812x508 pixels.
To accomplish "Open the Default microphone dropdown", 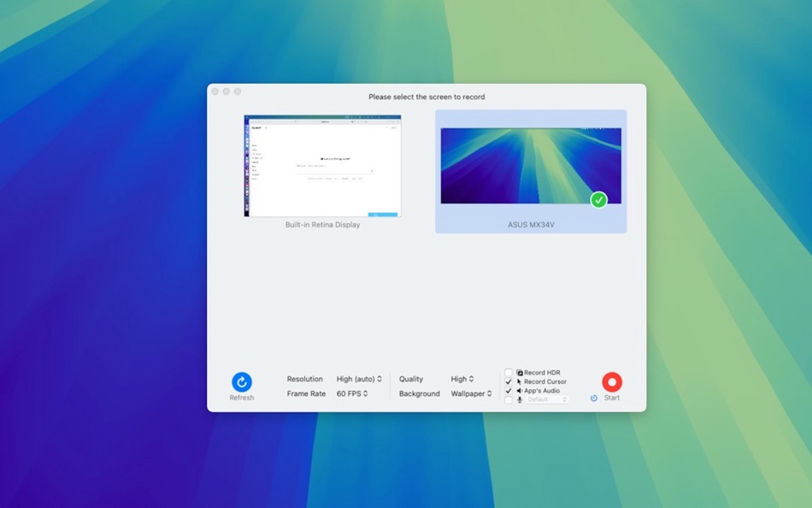I will pyautogui.click(x=547, y=399).
